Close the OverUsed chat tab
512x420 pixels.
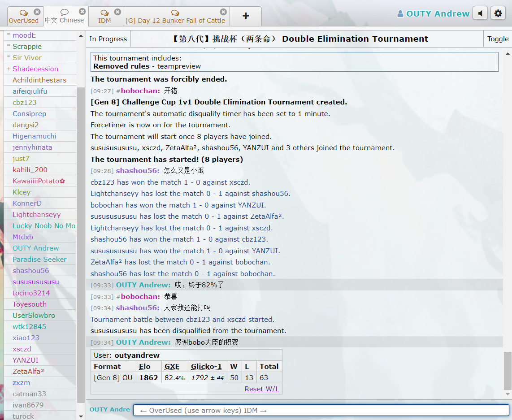[37, 12]
